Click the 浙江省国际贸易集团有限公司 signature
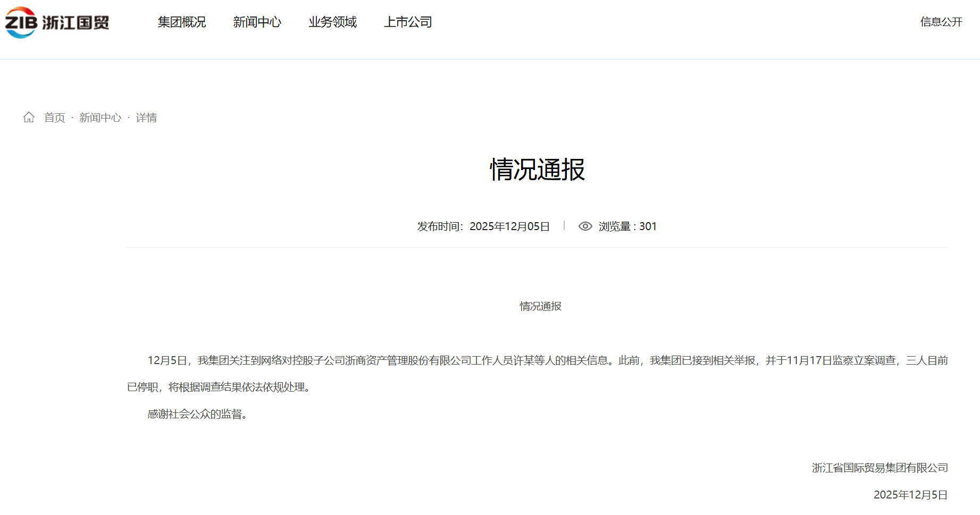 [880, 468]
